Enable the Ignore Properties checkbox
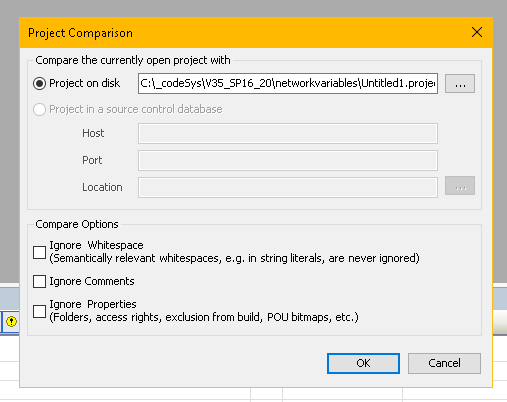507x402 pixels. pos(39,311)
